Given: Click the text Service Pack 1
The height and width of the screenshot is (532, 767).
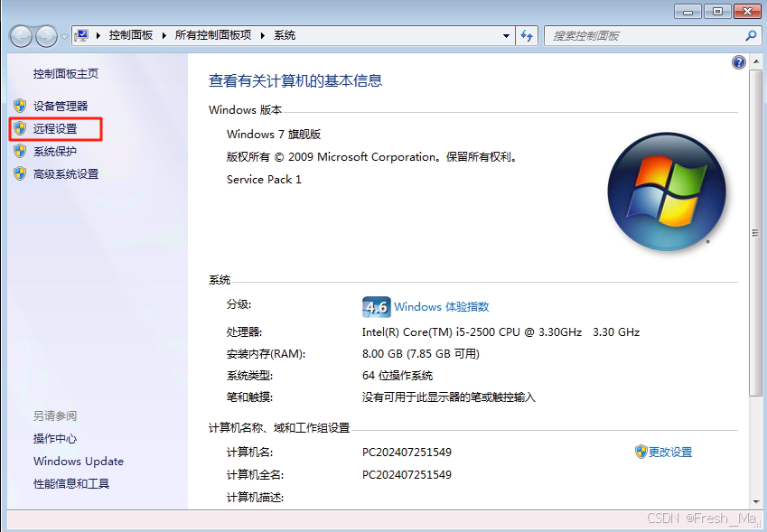Looking at the screenshot, I should (264, 180).
